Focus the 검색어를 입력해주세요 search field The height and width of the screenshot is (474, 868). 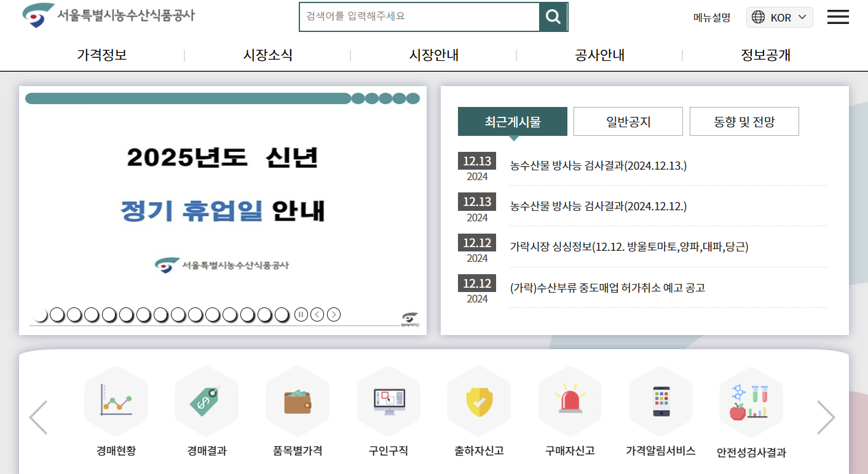click(x=419, y=17)
